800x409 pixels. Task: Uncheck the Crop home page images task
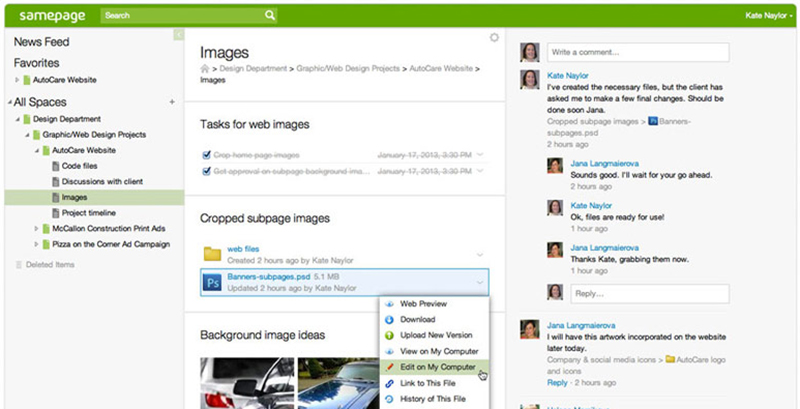click(x=206, y=155)
